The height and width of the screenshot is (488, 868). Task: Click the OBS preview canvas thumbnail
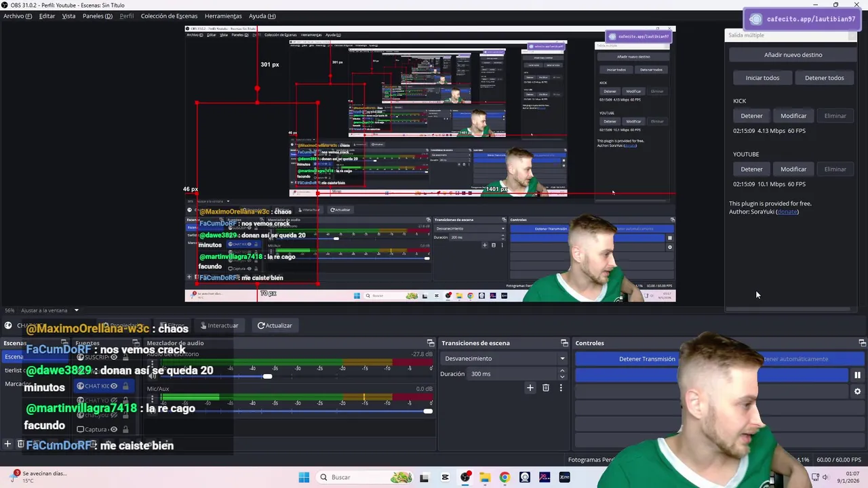tap(430, 163)
